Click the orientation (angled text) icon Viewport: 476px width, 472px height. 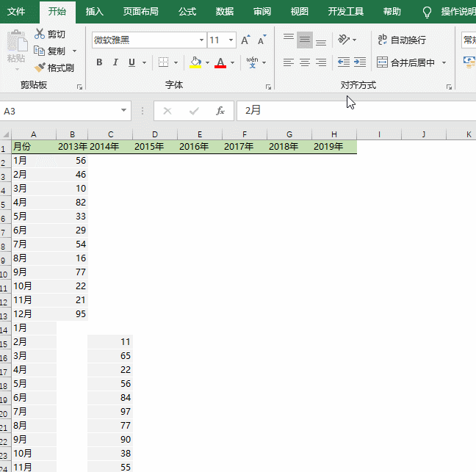point(343,40)
